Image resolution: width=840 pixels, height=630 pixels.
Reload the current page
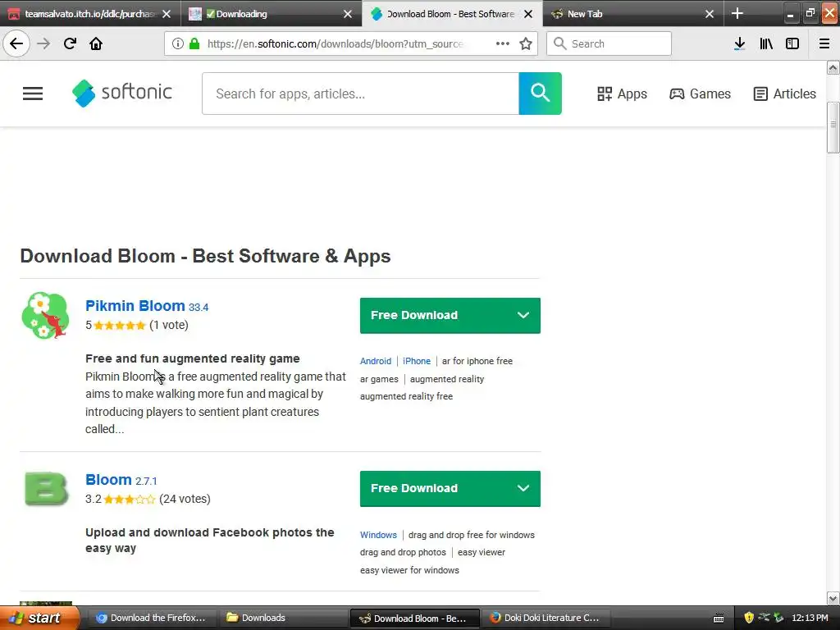70,43
